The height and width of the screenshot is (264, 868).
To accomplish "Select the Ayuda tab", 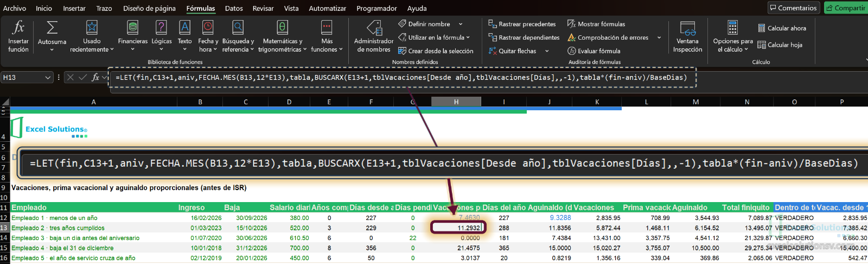I will [x=417, y=8].
